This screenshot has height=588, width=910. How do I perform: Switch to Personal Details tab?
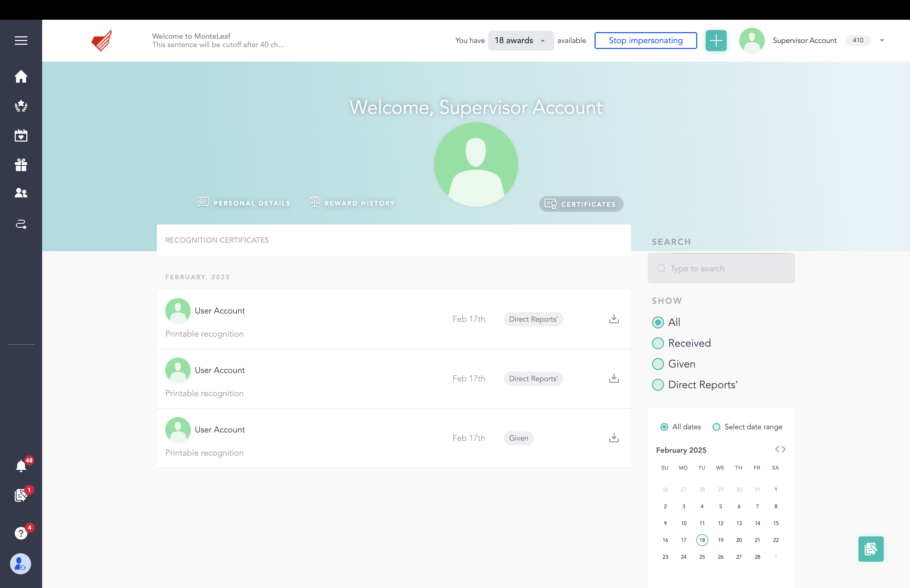pos(244,203)
